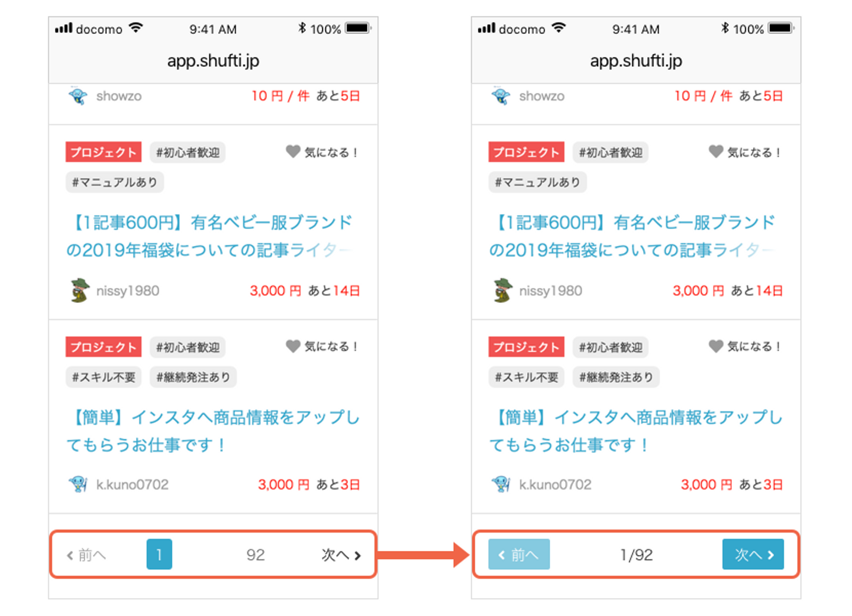Image resolution: width=852 pixels, height=616 pixels.
Task: Click heart icon on Instagram listing, right phone
Action: tap(716, 346)
